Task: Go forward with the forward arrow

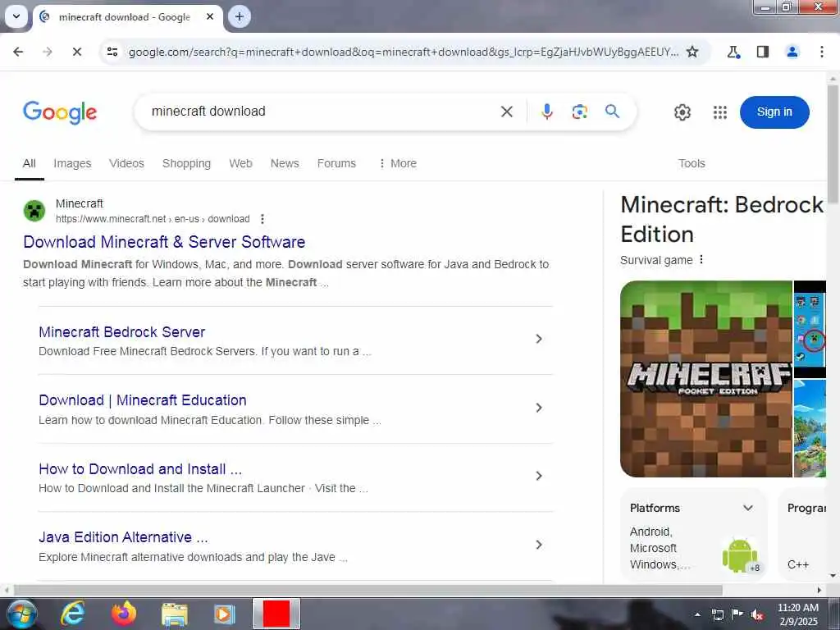Action: point(47,52)
